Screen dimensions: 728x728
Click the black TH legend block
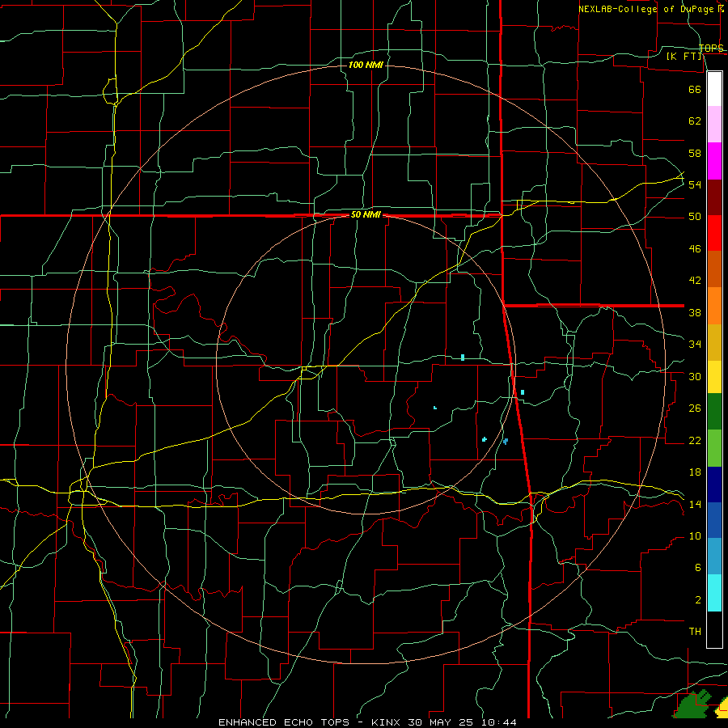[x=714, y=629]
